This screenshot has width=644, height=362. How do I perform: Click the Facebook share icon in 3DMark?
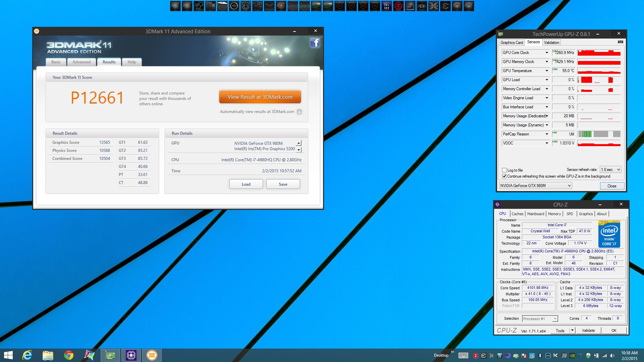(x=315, y=43)
